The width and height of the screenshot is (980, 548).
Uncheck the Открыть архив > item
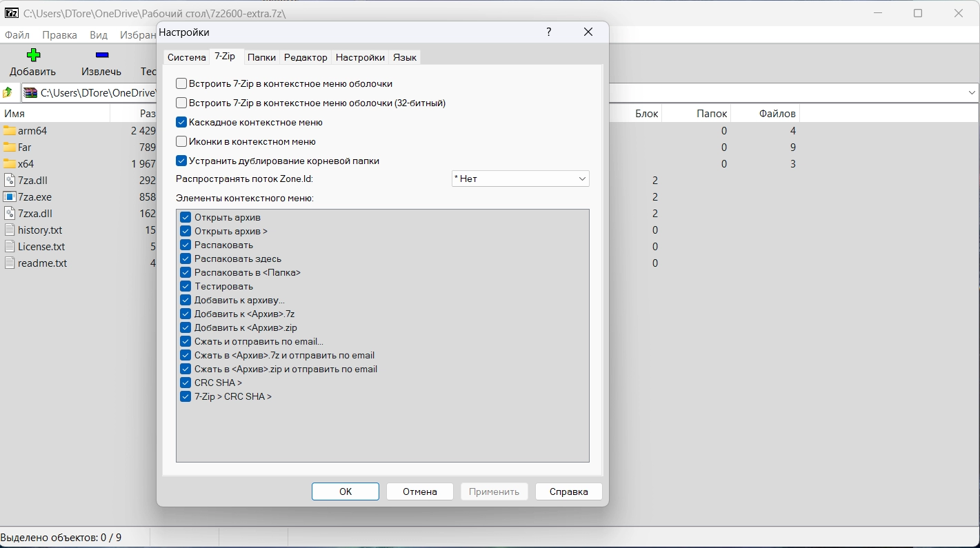pyautogui.click(x=186, y=231)
